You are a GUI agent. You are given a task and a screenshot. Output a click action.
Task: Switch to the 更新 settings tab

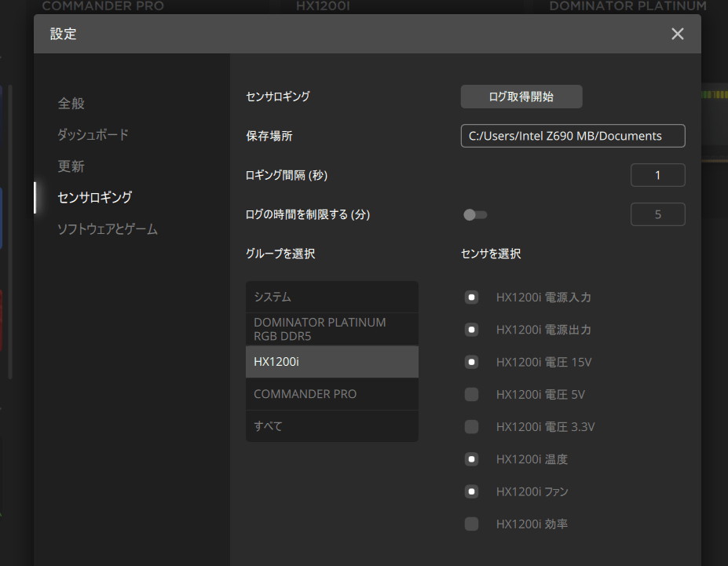click(x=71, y=166)
